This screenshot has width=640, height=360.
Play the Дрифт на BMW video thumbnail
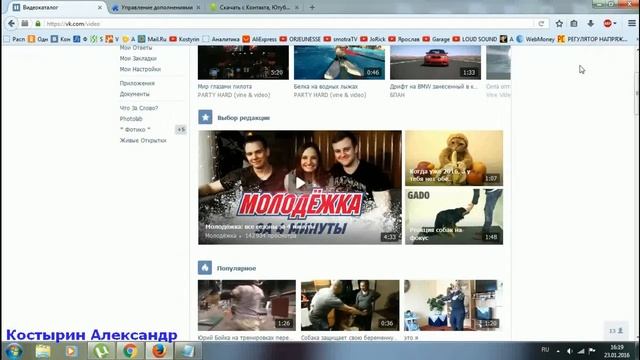pyautogui.click(x=436, y=62)
